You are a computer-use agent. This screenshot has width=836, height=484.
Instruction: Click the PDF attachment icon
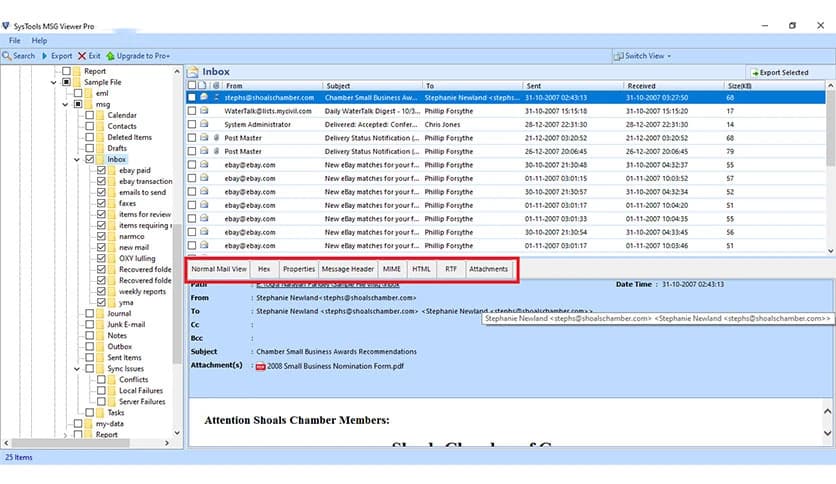[261, 367]
